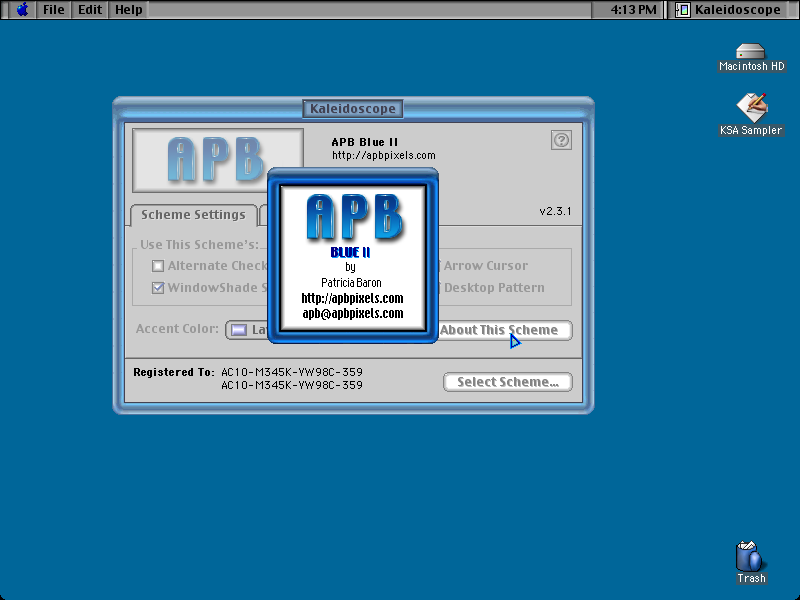Click the menu bar clock showing 4:13 PM
The height and width of the screenshot is (600, 800).
click(633, 10)
